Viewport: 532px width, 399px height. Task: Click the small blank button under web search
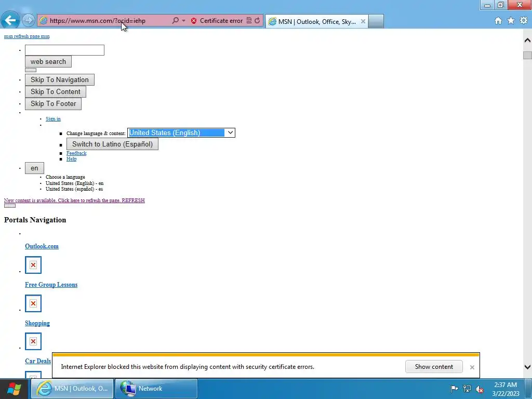pos(31,70)
